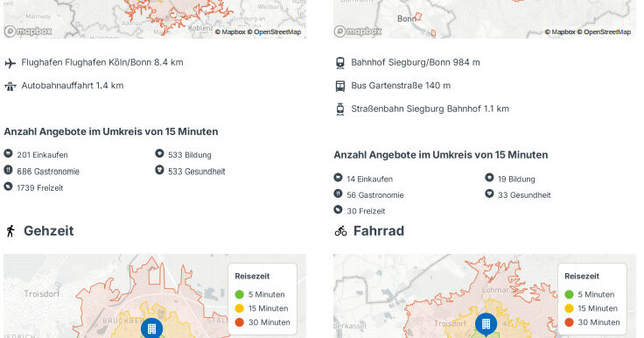
Task: Click the 533 Gesundheit heart icon
Action: tap(159, 170)
